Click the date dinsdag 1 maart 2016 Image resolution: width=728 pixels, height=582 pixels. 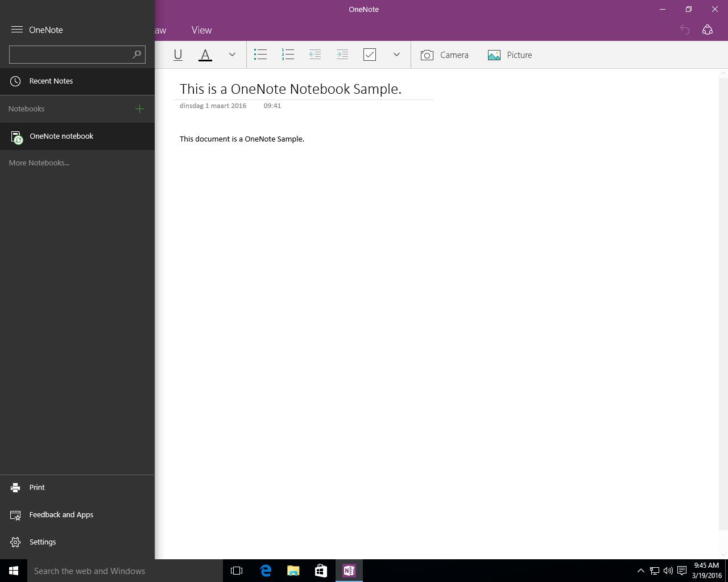coord(213,106)
